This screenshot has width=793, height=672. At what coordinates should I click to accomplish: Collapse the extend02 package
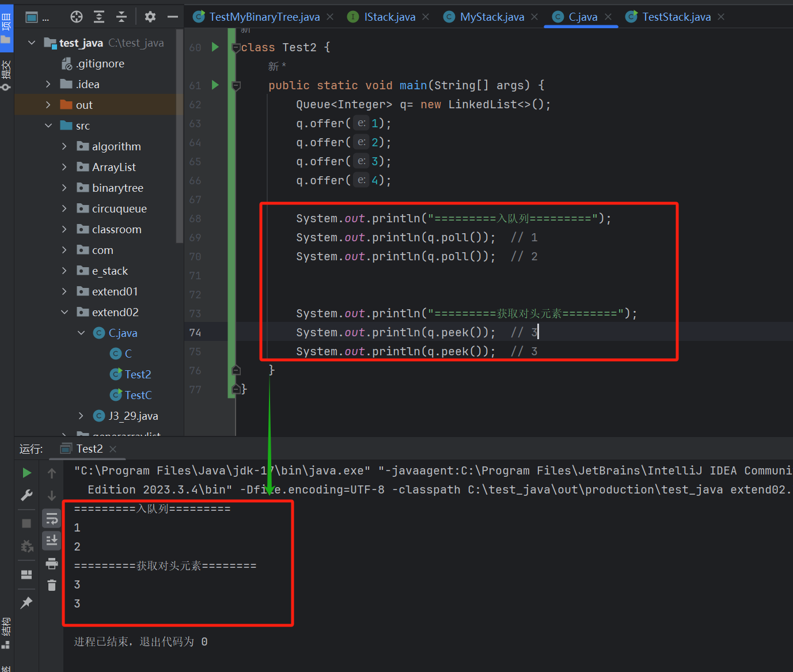tap(64, 312)
